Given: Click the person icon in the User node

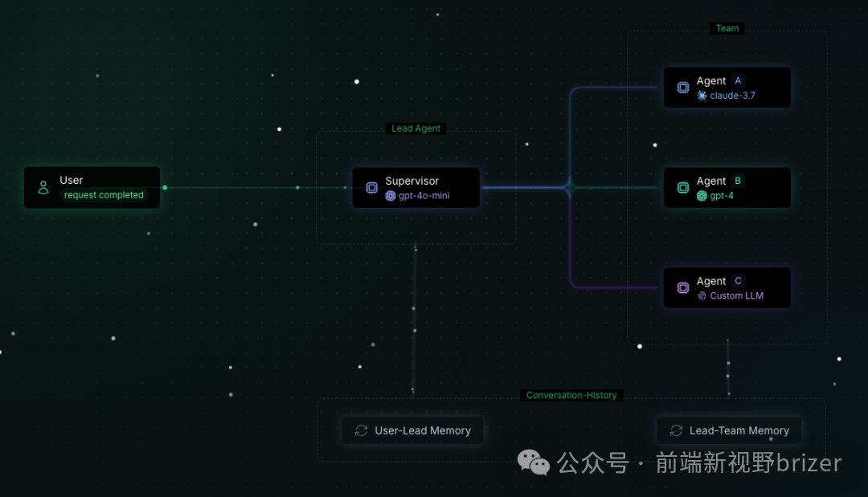Looking at the screenshot, I should tap(43, 188).
